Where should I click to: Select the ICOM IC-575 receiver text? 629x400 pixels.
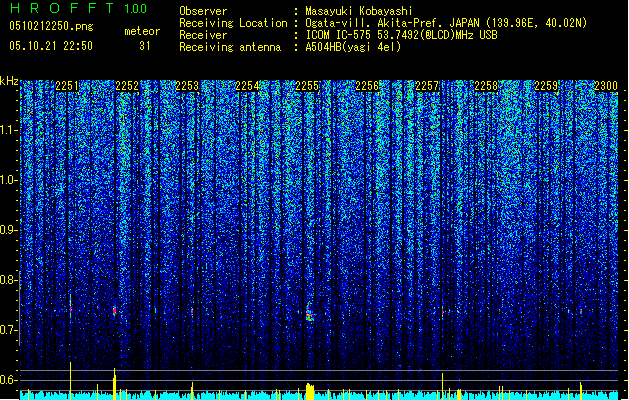(401, 35)
